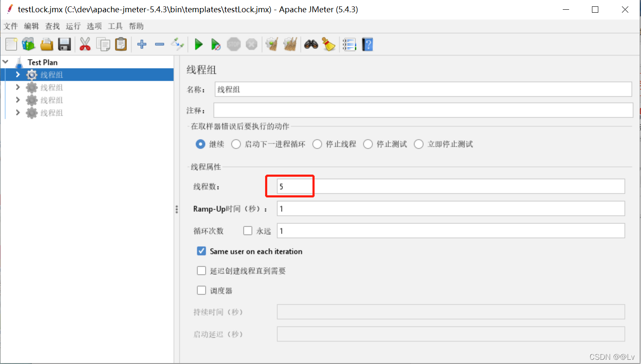This screenshot has width=641, height=364.
Task: Click the split pane divider handle
Action: pos(177,209)
